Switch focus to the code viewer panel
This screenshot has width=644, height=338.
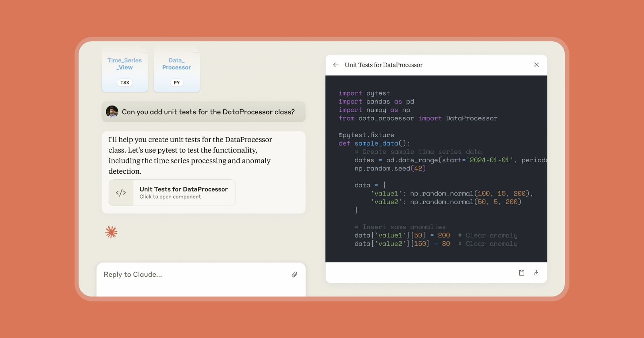click(x=436, y=168)
